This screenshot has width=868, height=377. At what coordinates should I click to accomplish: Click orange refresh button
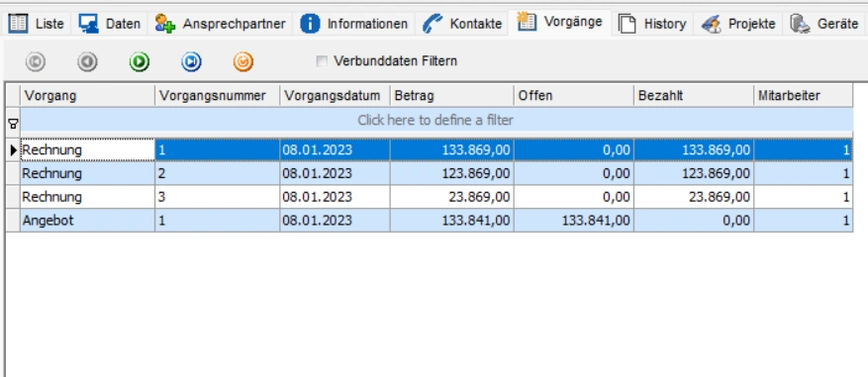[x=243, y=62]
